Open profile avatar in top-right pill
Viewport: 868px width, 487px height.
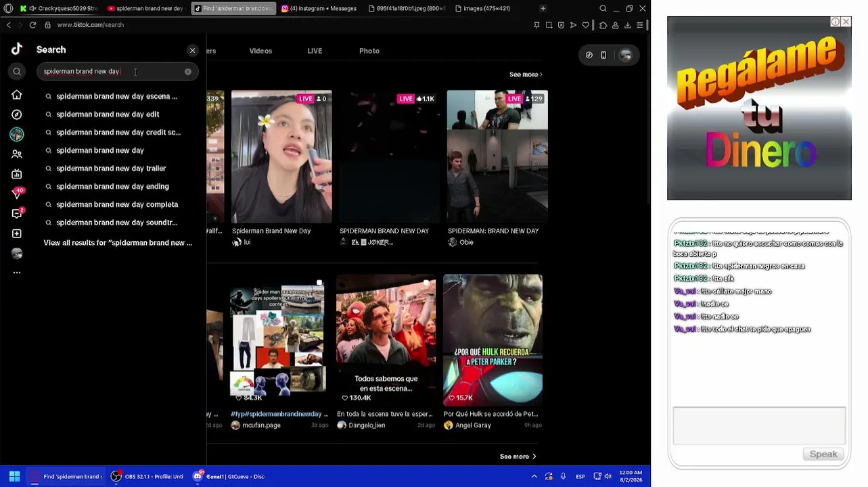click(x=625, y=55)
